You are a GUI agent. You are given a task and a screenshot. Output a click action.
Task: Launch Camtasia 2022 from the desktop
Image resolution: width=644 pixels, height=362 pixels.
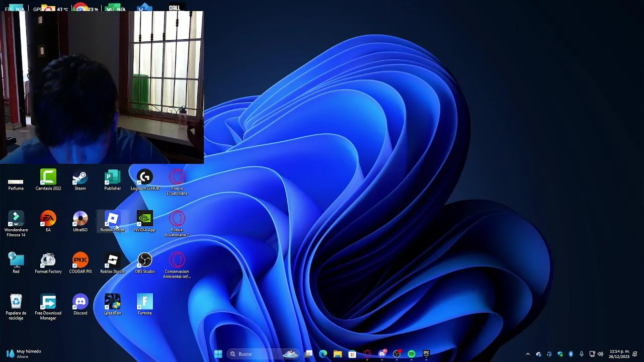48,180
